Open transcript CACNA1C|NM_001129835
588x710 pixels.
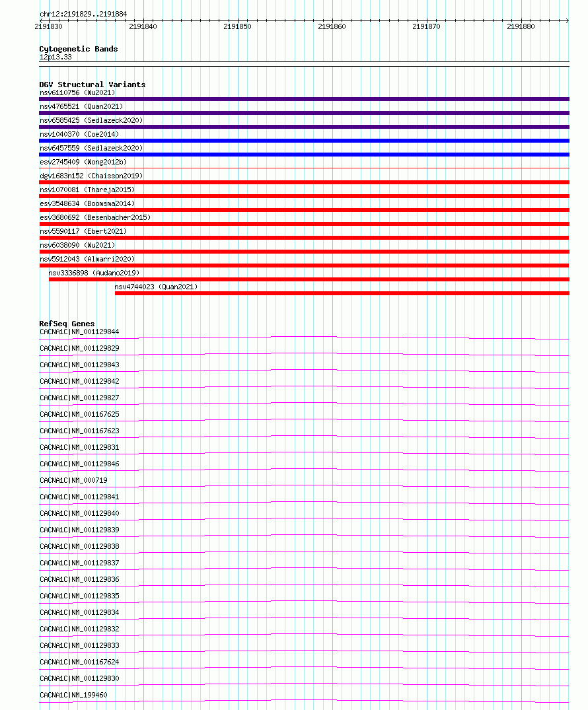click(80, 596)
